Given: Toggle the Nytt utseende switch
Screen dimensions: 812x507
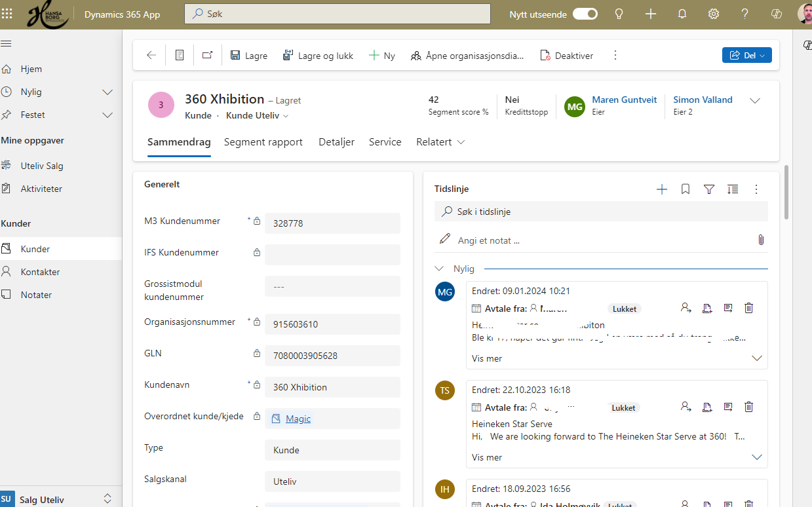Looking at the screenshot, I should point(585,14).
